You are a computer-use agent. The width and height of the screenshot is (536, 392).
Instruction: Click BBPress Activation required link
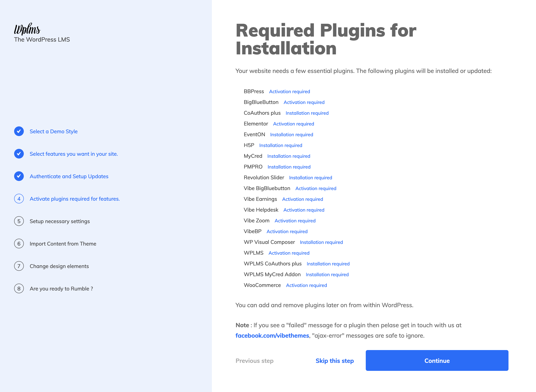pos(289,91)
